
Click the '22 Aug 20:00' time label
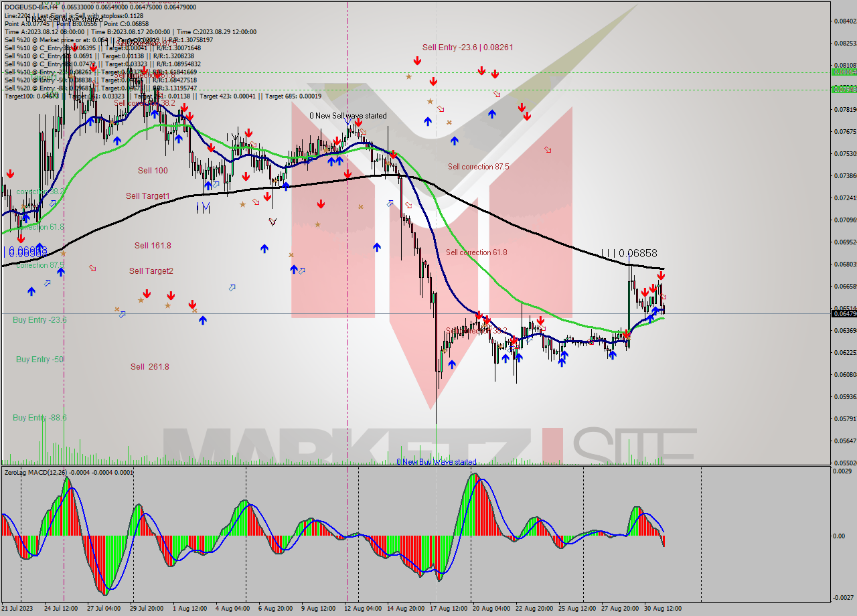coord(534,609)
